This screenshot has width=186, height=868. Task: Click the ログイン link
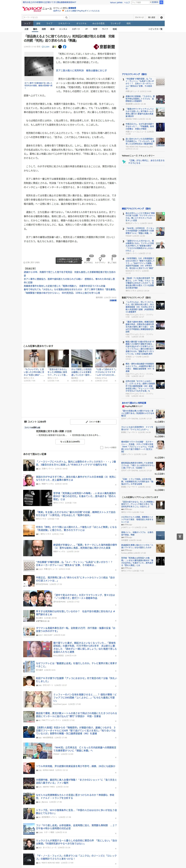[57, 11]
